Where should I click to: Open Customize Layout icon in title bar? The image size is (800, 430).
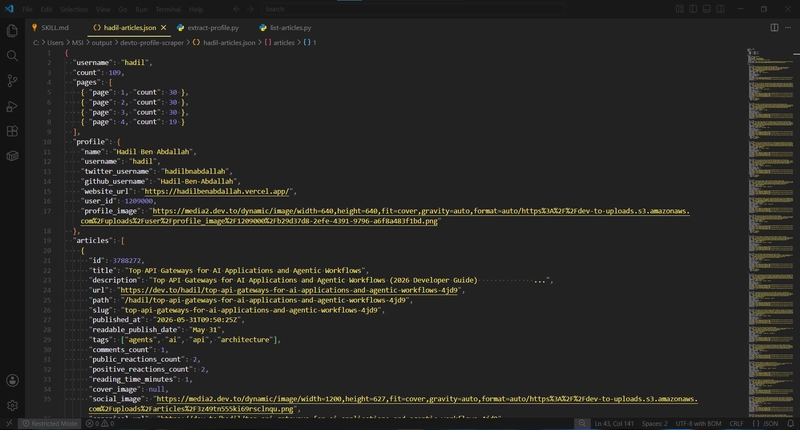[680, 9]
